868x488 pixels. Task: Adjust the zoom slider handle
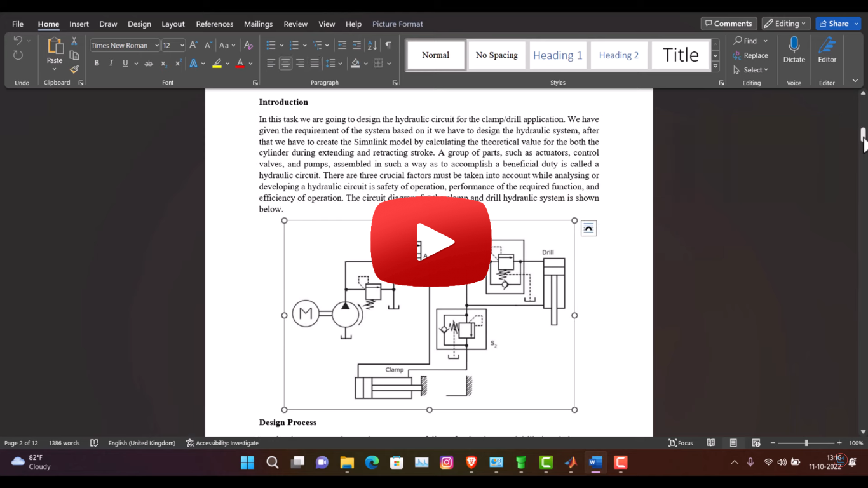806,443
